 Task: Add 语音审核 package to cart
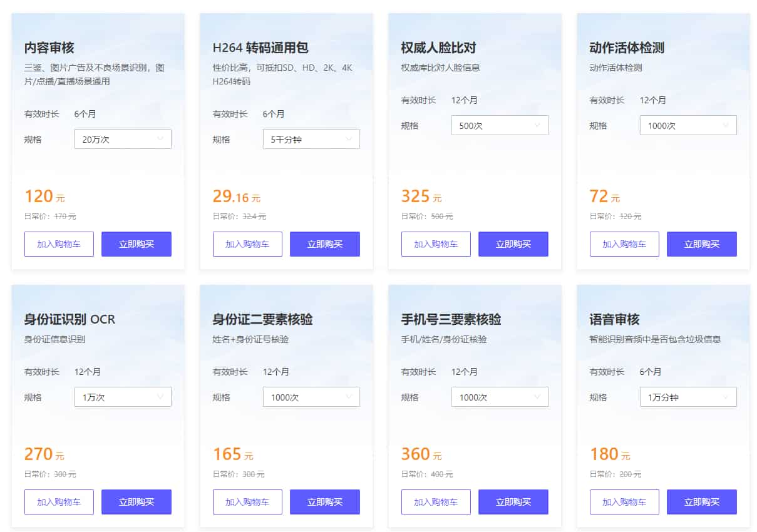[624, 502]
